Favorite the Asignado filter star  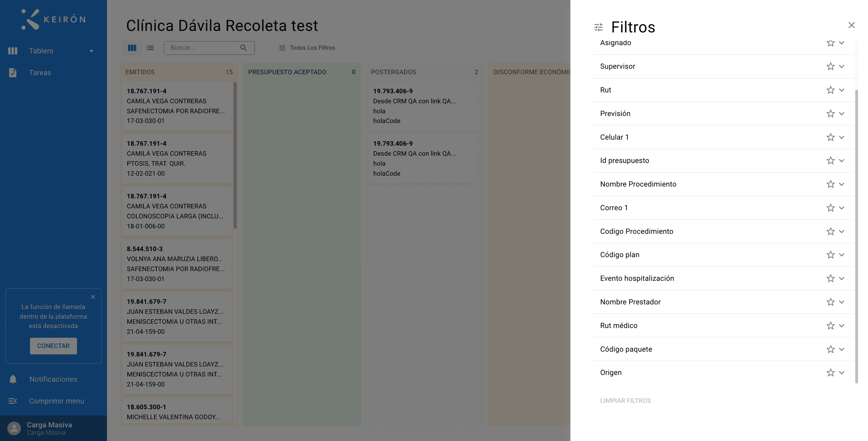click(x=830, y=43)
